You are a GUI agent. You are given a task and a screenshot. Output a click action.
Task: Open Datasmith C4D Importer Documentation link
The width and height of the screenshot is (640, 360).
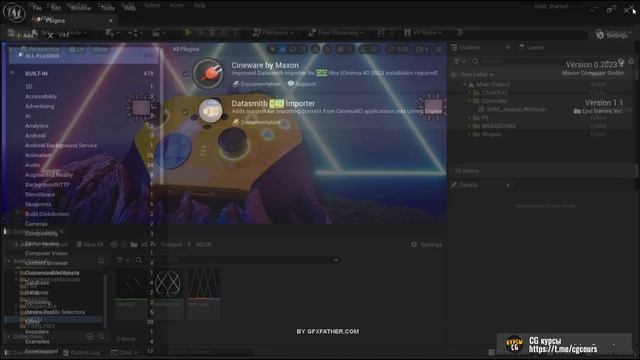[256, 122]
